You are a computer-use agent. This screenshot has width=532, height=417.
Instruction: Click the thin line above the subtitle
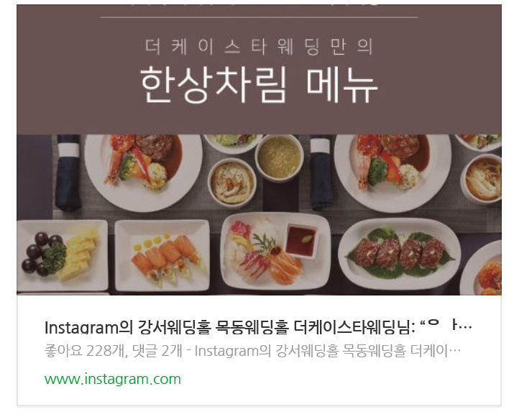(x=260, y=17)
